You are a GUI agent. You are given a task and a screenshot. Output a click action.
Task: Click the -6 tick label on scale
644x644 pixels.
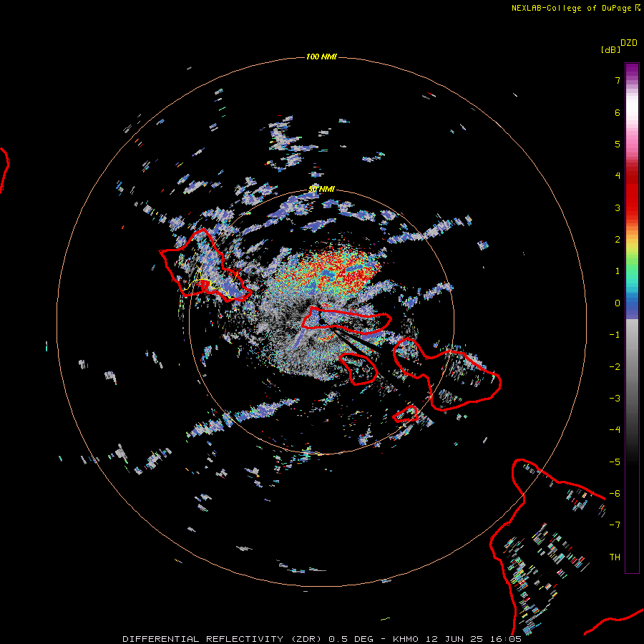615,494
